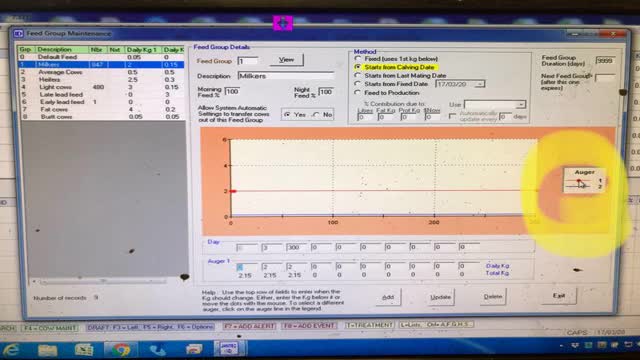Select Default Feed row in list

click(x=101, y=57)
